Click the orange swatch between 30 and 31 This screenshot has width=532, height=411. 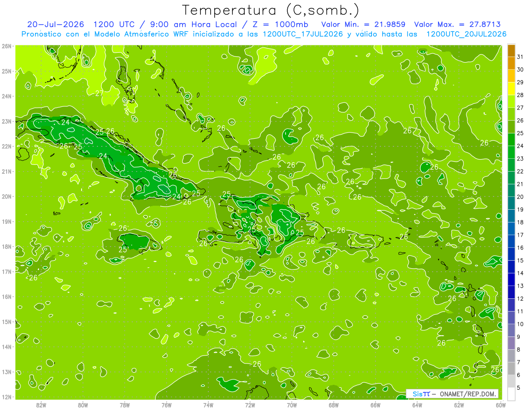click(x=511, y=63)
